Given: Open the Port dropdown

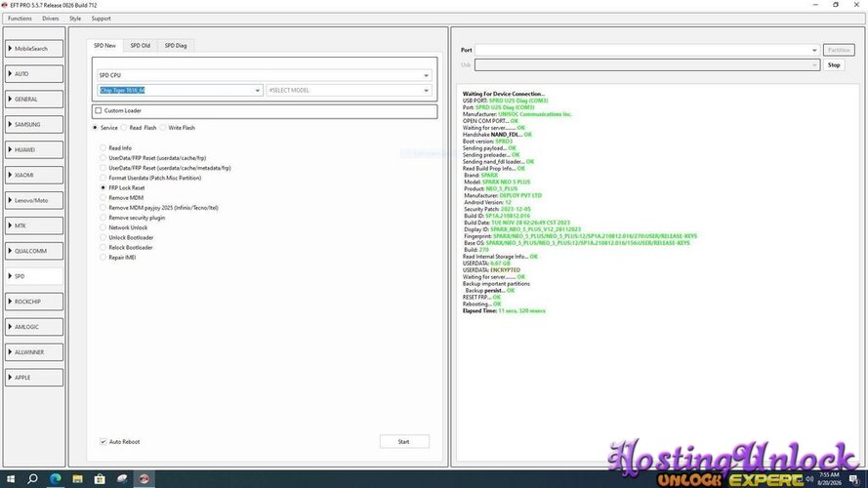Looking at the screenshot, I should pyautogui.click(x=646, y=50).
